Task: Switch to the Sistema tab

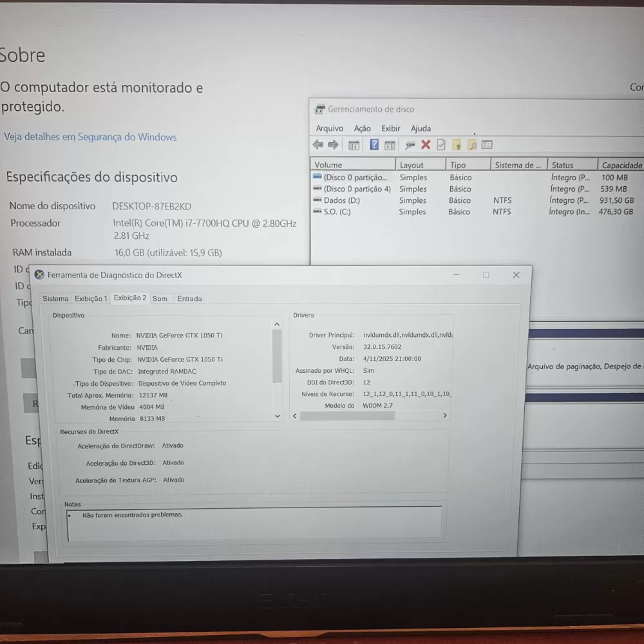Action: pos(55,299)
